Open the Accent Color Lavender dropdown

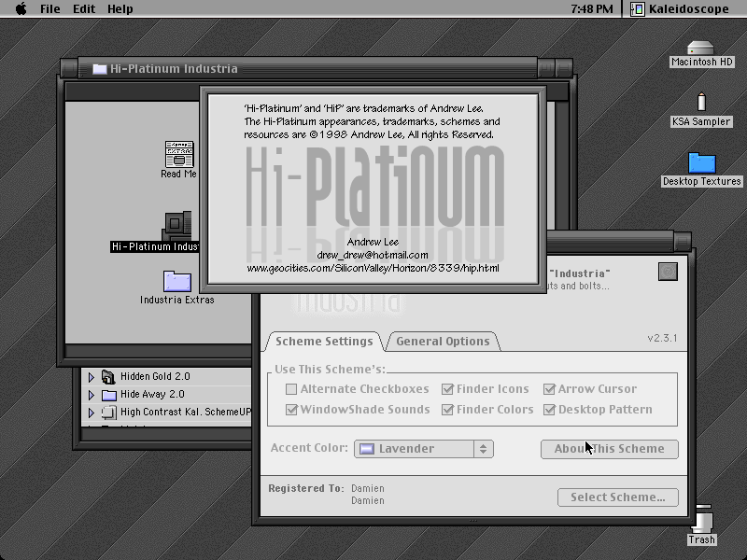424,449
